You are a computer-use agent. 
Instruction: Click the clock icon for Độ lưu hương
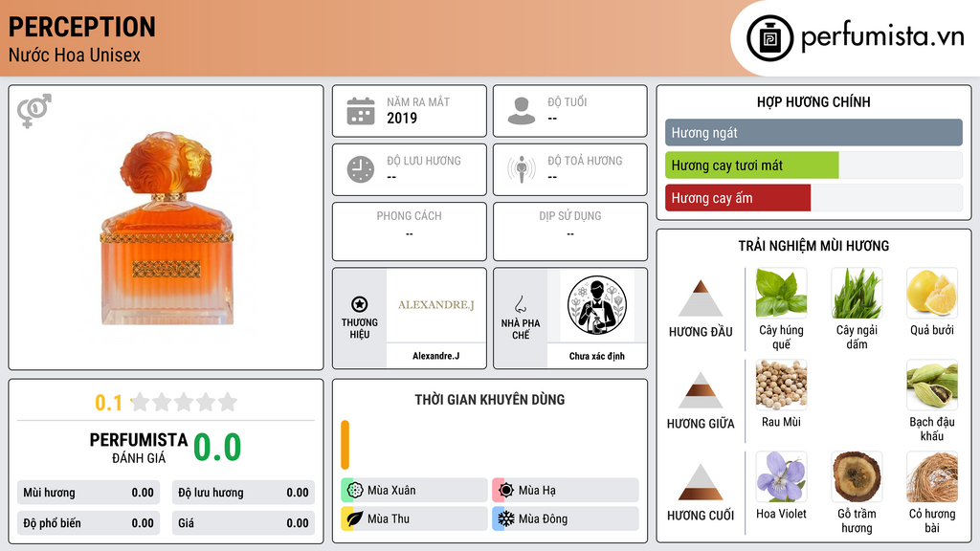point(361,169)
